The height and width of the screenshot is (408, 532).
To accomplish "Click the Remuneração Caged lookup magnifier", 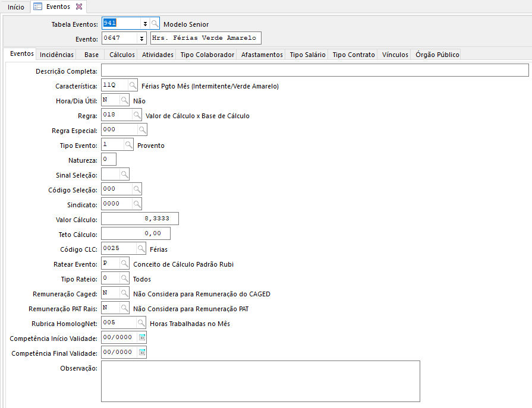I will (x=124, y=293).
